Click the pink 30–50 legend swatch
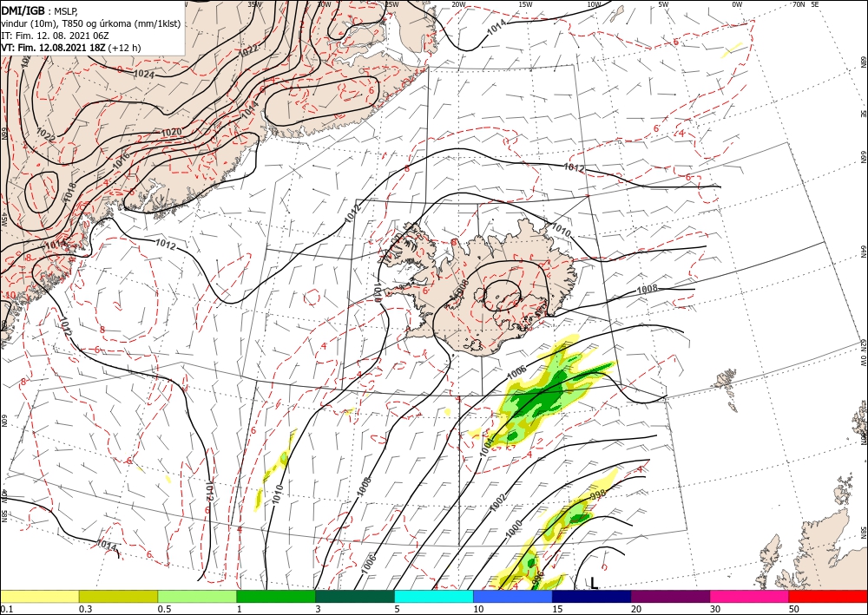868x615 pixels. (750, 596)
